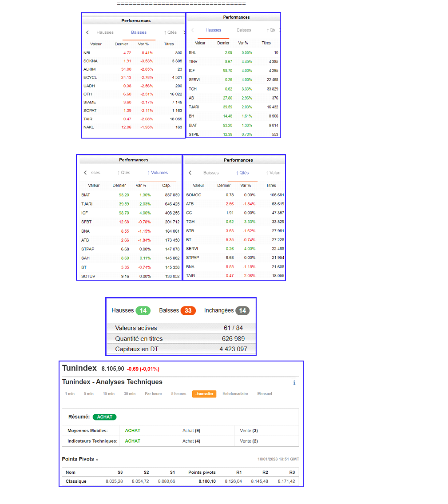
Task: Expand the Points Pivots » section
Action: (x=80, y=459)
